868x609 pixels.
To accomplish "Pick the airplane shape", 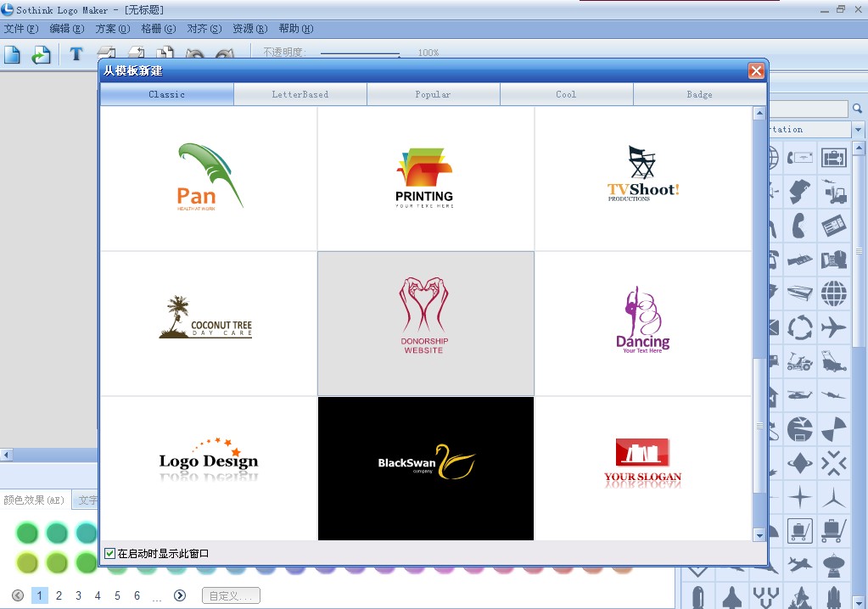I will point(834,327).
